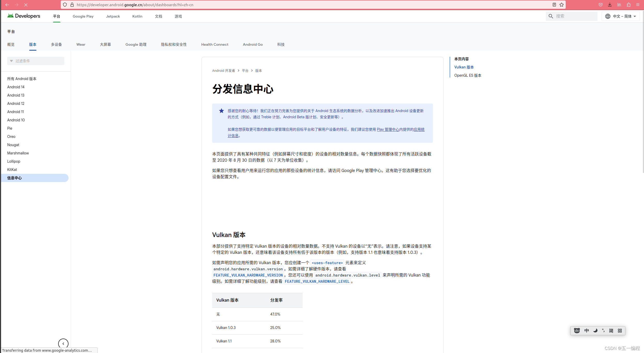Open the extensions puzzle icon

click(628, 5)
